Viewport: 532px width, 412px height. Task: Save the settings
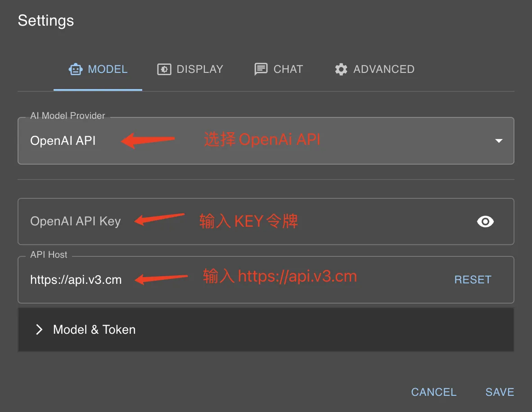click(x=500, y=392)
